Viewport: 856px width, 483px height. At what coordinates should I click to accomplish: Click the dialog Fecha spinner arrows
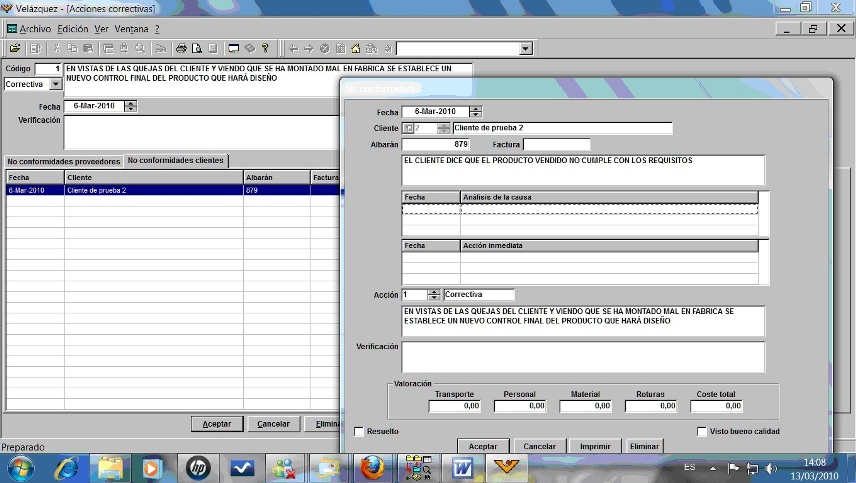tap(475, 112)
